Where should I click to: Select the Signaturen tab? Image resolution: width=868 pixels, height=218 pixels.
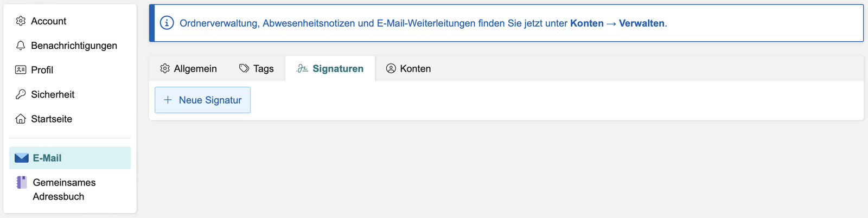(337, 69)
